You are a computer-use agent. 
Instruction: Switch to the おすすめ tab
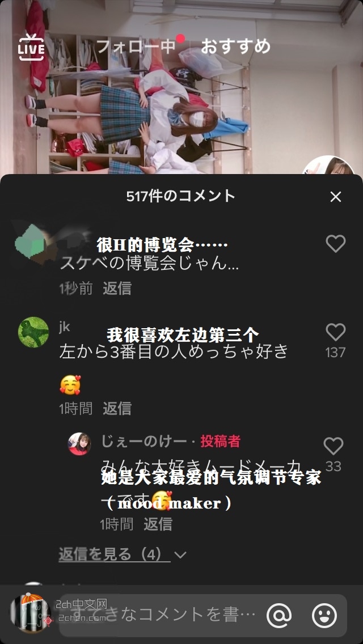tap(235, 46)
